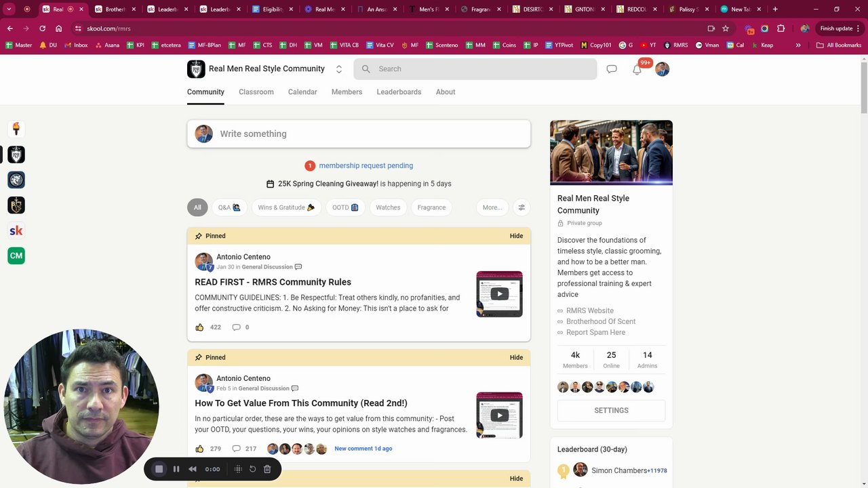Navigate back in the browser

click(9, 28)
